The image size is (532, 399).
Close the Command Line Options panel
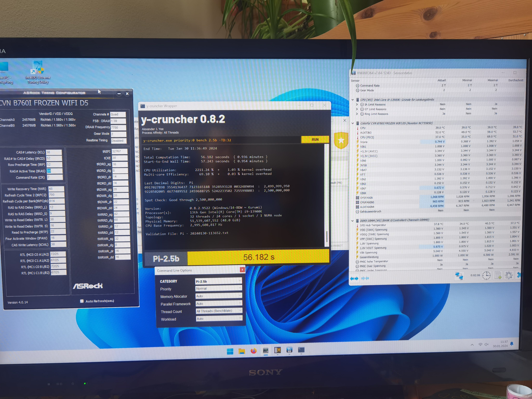[x=242, y=270]
